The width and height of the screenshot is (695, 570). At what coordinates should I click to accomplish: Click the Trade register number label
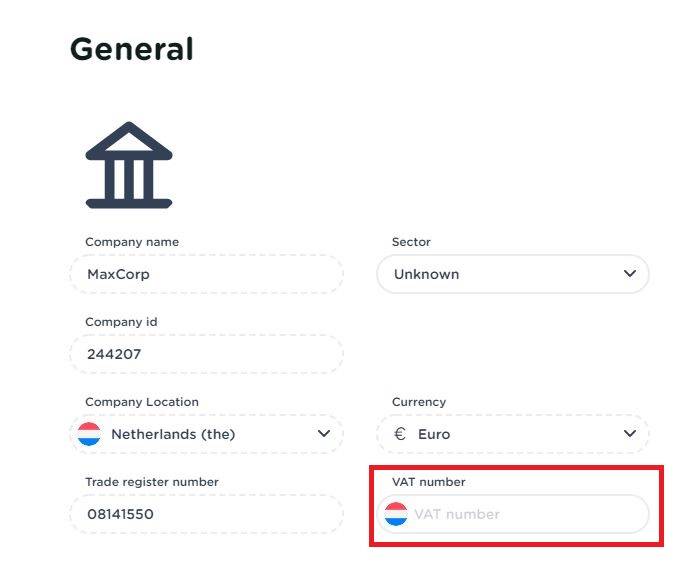(x=152, y=482)
